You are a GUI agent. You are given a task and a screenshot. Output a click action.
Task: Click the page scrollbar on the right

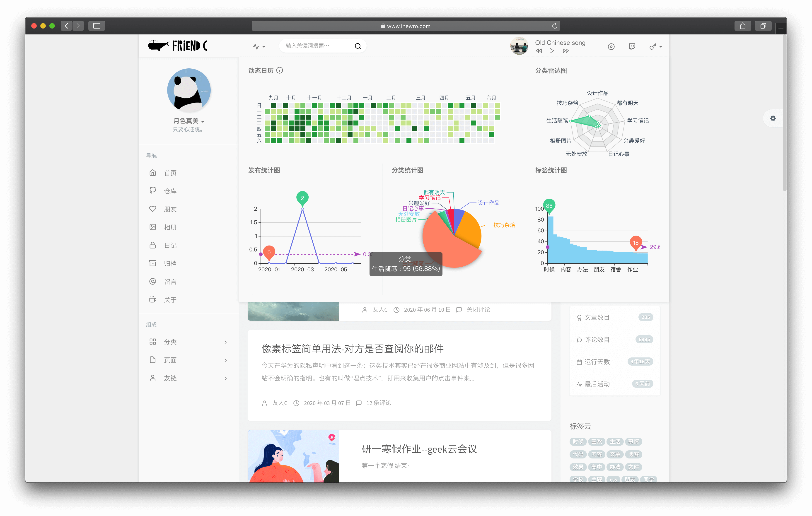coord(785,113)
